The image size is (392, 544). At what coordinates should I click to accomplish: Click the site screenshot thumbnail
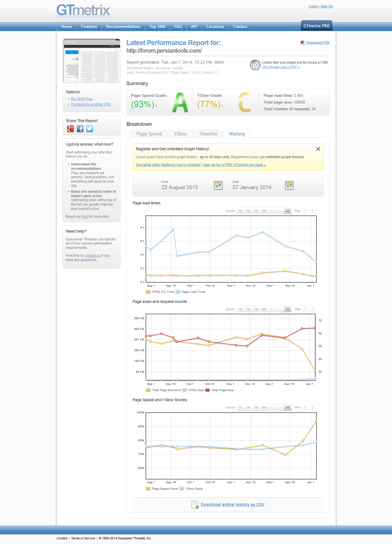click(92, 61)
